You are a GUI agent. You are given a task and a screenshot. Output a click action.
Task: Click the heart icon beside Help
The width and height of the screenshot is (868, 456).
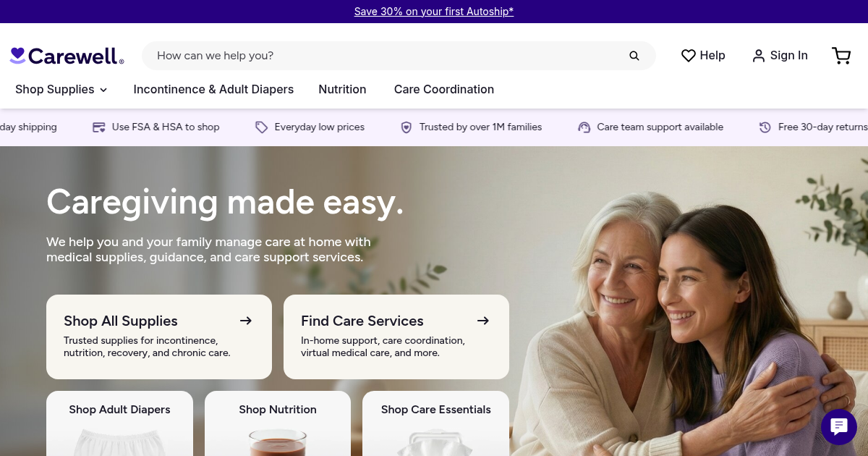tap(689, 56)
